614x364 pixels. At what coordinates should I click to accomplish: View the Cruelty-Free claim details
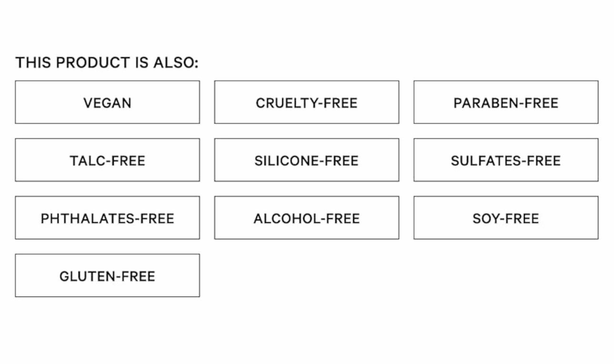coord(307,102)
